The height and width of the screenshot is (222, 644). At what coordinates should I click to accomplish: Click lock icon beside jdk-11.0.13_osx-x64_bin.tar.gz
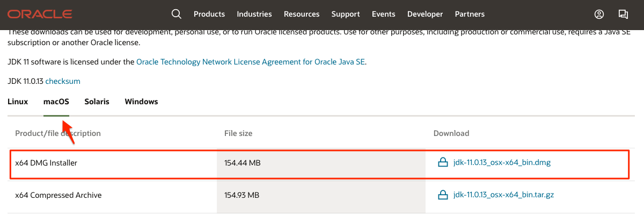[x=443, y=195]
